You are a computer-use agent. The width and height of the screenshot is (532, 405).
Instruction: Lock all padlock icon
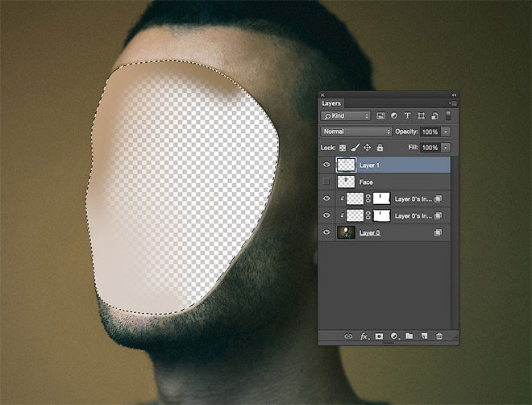(x=380, y=148)
